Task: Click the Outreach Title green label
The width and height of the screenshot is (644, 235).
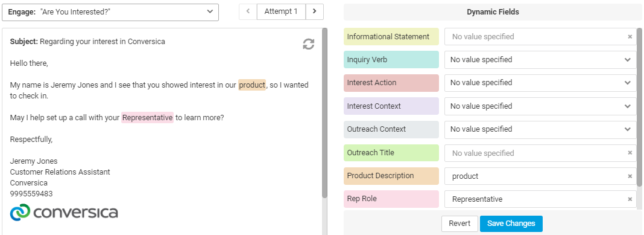Action: click(x=391, y=153)
